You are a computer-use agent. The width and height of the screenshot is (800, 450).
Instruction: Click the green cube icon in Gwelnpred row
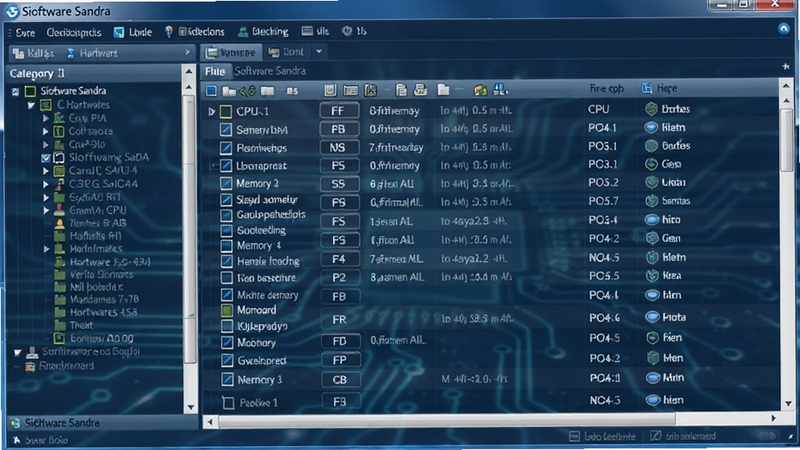[x=653, y=358]
